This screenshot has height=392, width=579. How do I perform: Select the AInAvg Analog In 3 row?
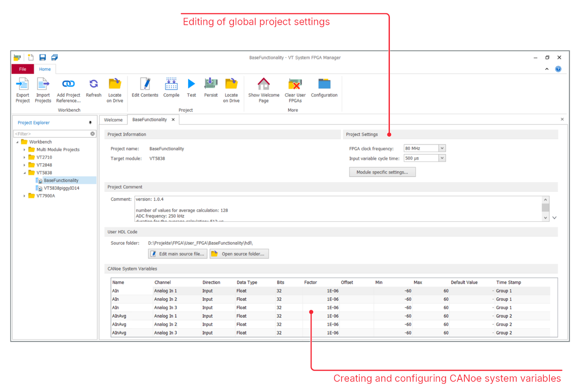[330, 333]
